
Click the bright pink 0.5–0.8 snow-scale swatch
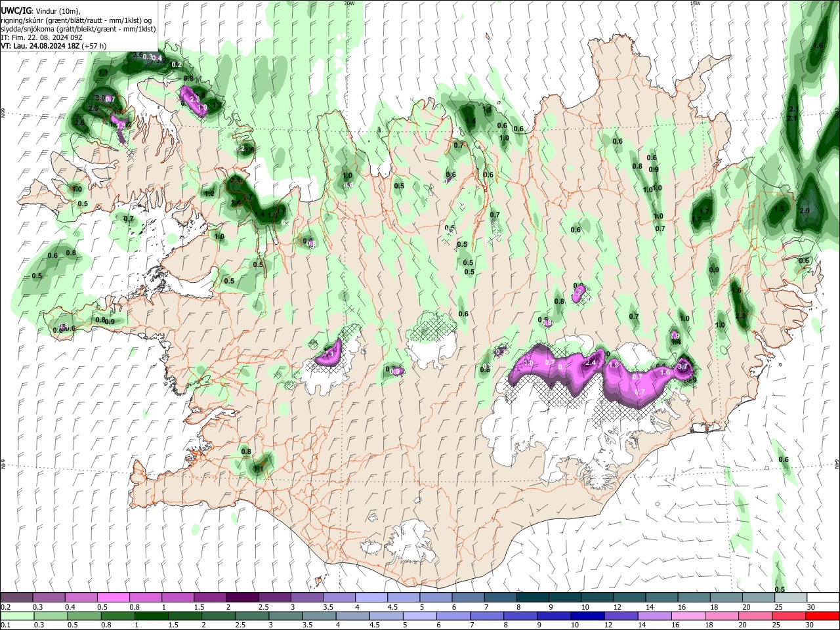[x=113, y=598]
